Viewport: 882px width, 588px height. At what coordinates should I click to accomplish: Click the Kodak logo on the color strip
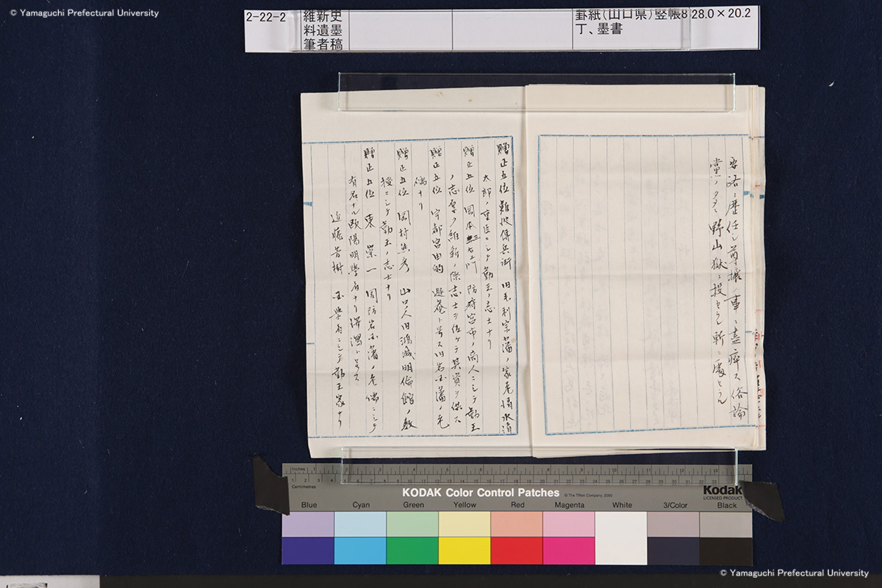pyautogui.click(x=722, y=491)
